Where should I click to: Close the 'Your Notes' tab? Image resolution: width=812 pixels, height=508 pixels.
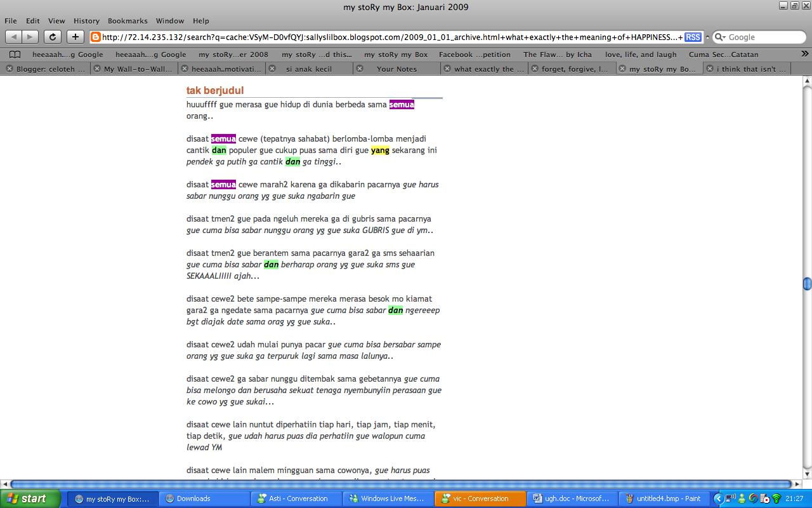tap(359, 69)
